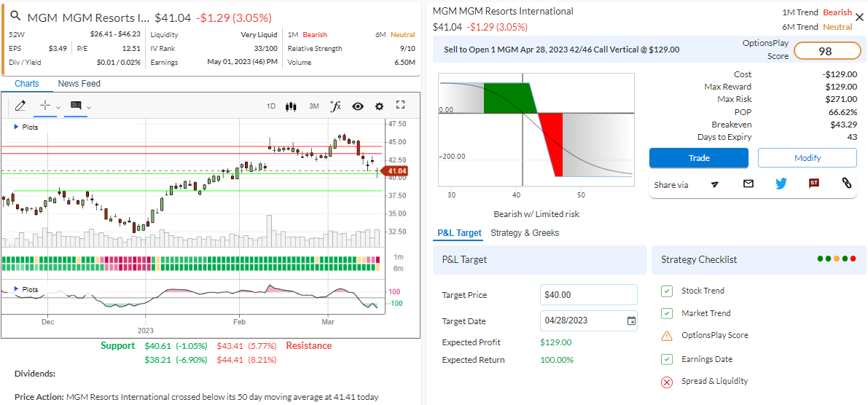Screen dimensions: 868x405
Task: Open the candlestick chart type icon
Action: (292, 106)
